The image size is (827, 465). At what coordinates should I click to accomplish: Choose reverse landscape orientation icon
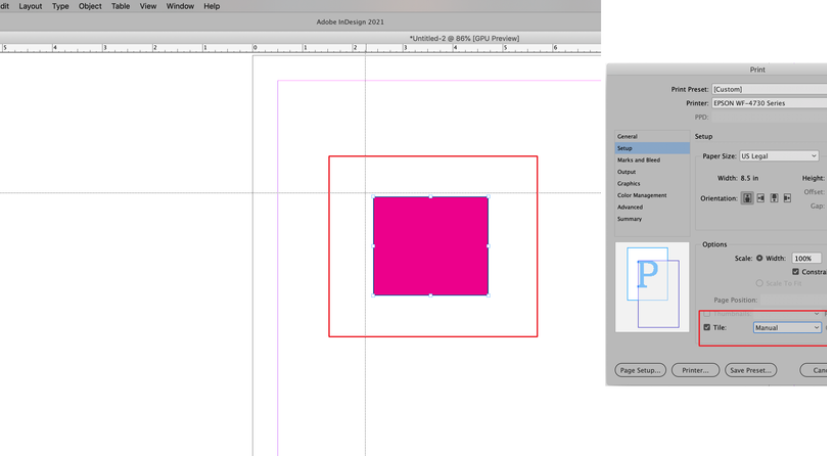(x=787, y=198)
